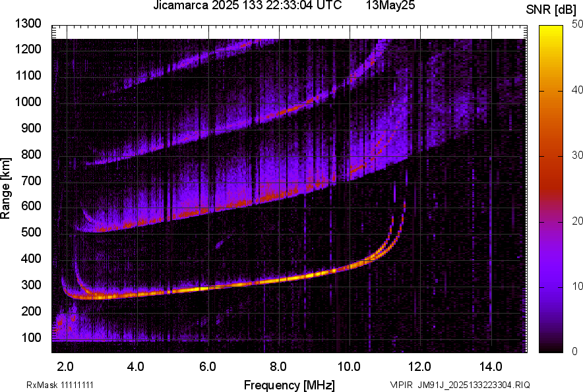583x392 pixels.
Task: Click the 14.0 frequency tick label
Action: [x=491, y=367]
